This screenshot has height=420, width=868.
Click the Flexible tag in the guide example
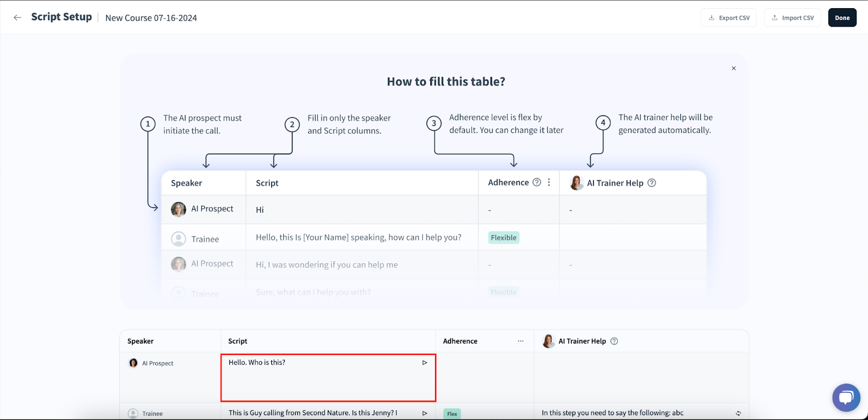(503, 238)
